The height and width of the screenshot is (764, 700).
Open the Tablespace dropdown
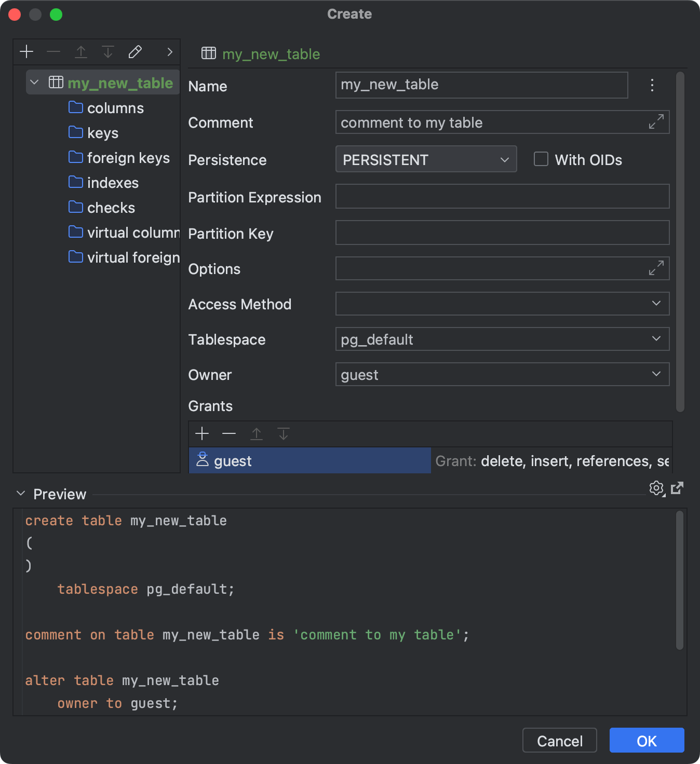[x=656, y=339]
